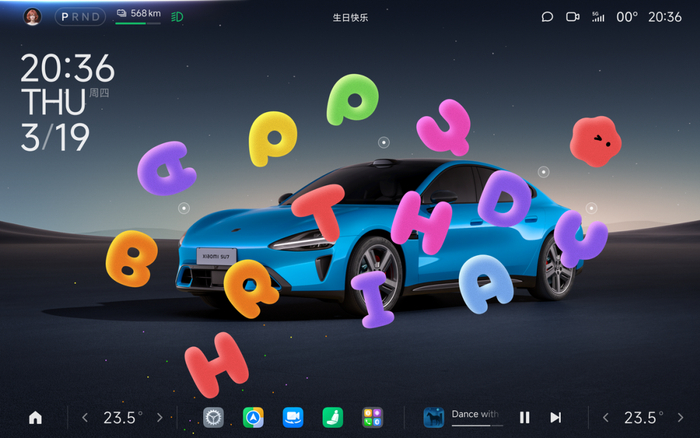700x438 pixels.
Task: Open the 568 km range indicator
Action: pos(138,16)
